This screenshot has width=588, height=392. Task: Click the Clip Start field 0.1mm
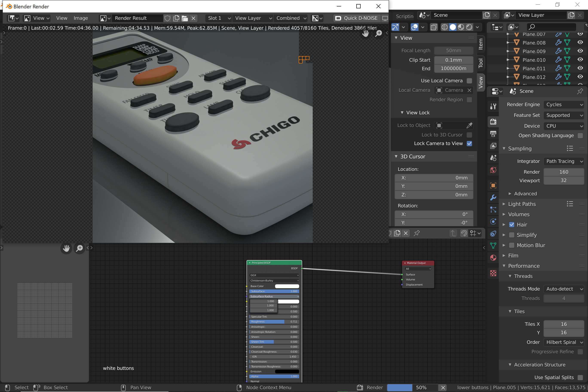(453, 60)
